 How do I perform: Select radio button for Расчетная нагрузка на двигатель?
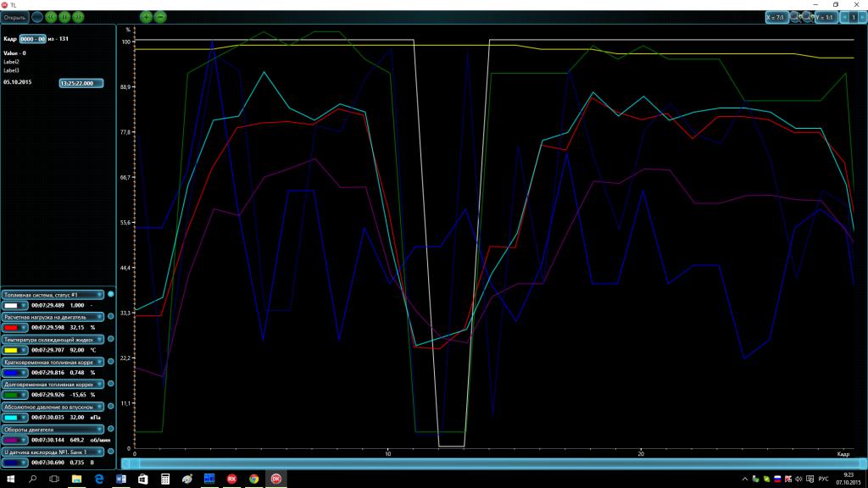point(110,316)
